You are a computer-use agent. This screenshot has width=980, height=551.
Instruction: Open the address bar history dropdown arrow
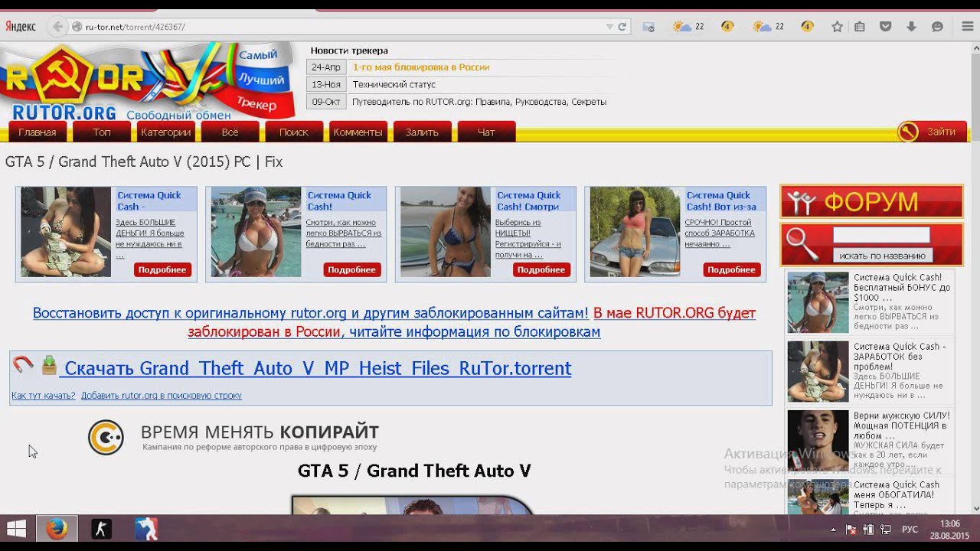pyautogui.click(x=609, y=27)
